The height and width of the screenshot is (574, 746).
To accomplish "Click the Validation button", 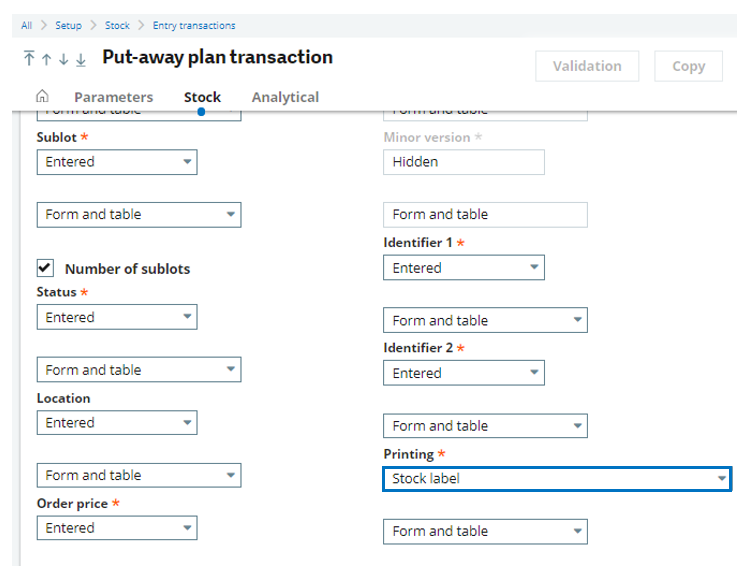I will coord(587,66).
